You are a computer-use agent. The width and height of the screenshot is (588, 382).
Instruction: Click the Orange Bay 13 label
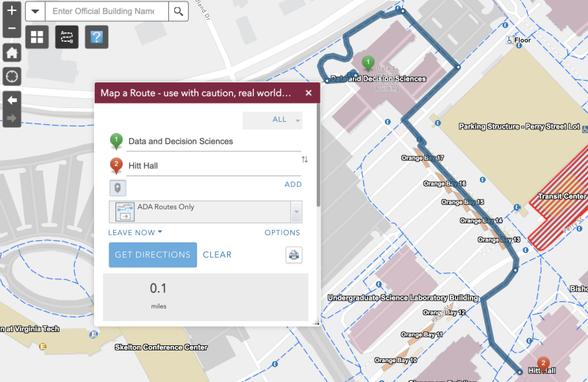pyautogui.click(x=499, y=239)
